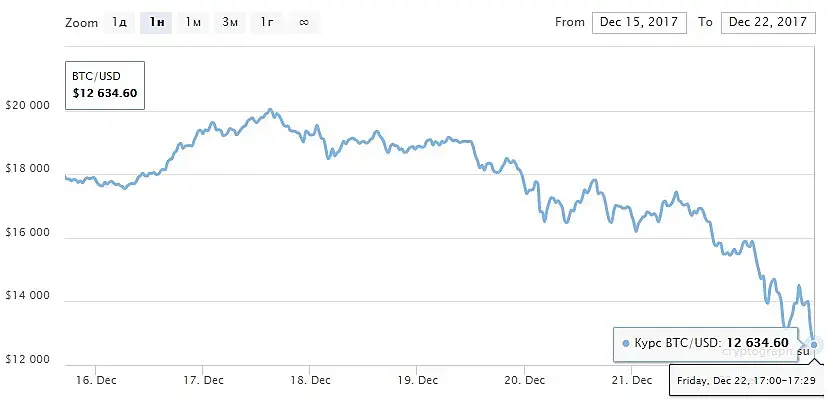833x401 pixels.
Task: Switch zoom to 1м range
Action: pos(194,22)
